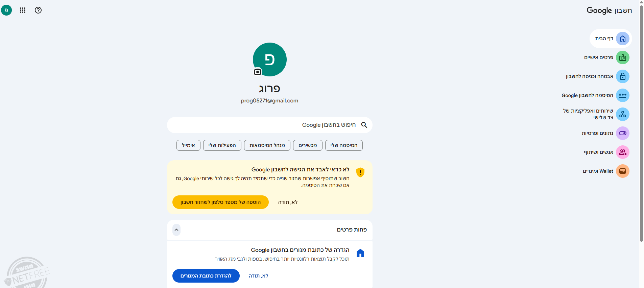This screenshot has height=288, width=644.
Task: Click the third-party apps icon in the sidebar
Action: point(623,114)
